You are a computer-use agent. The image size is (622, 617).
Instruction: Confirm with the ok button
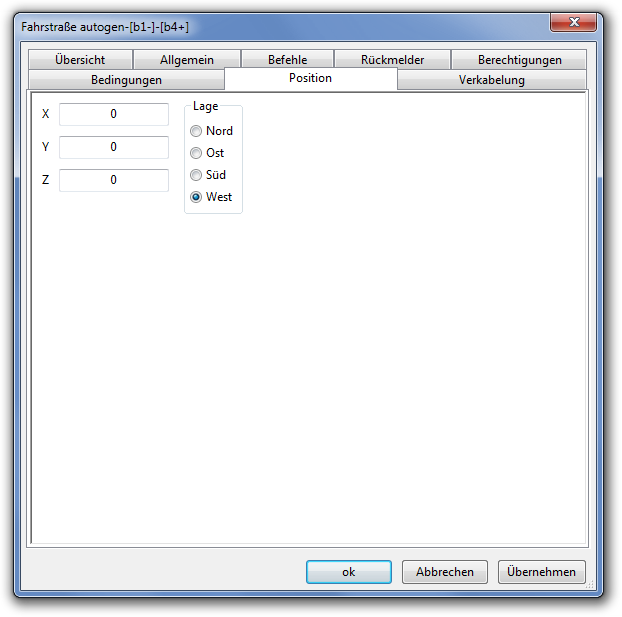349,572
